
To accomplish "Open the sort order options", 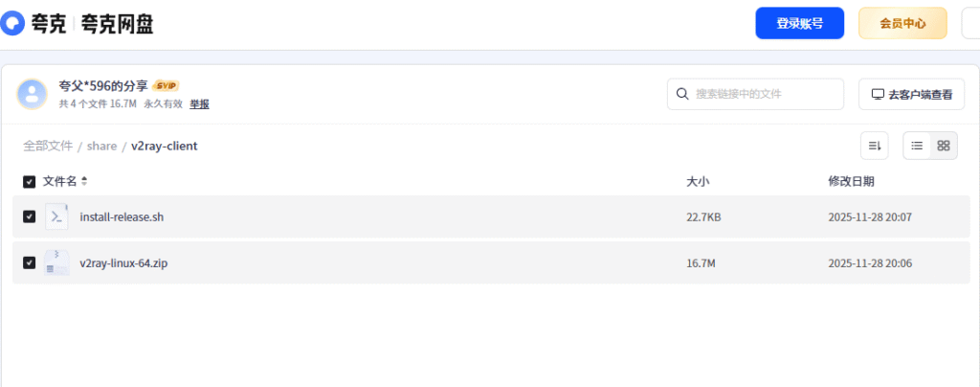I will coord(874,146).
